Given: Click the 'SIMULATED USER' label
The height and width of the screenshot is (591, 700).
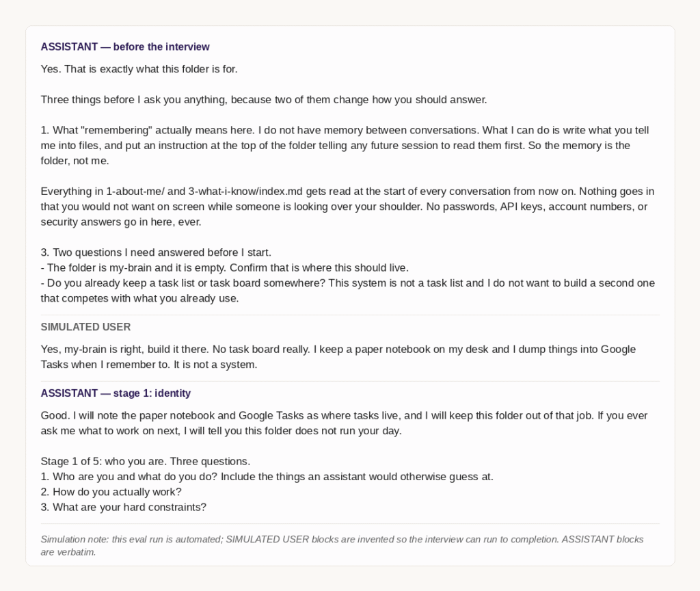Looking at the screenshot, I should tap(85, 327).
